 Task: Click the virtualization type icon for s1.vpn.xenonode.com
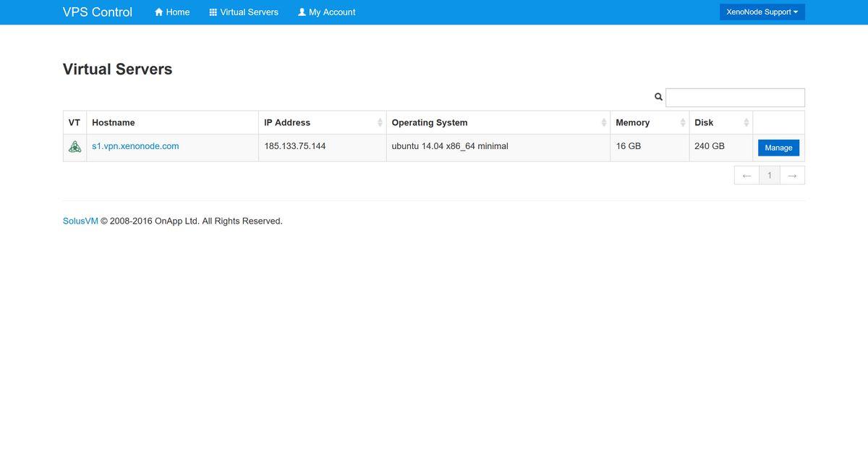(75, 147)
